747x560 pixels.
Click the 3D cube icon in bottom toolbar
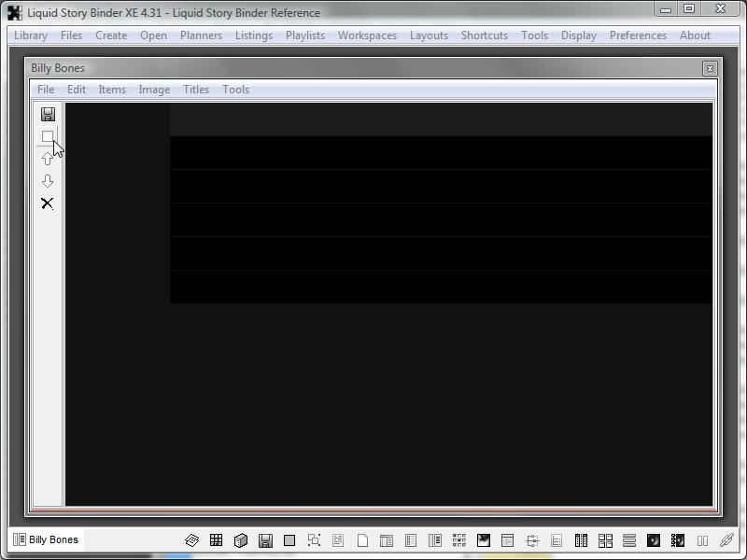coord(241,540)
